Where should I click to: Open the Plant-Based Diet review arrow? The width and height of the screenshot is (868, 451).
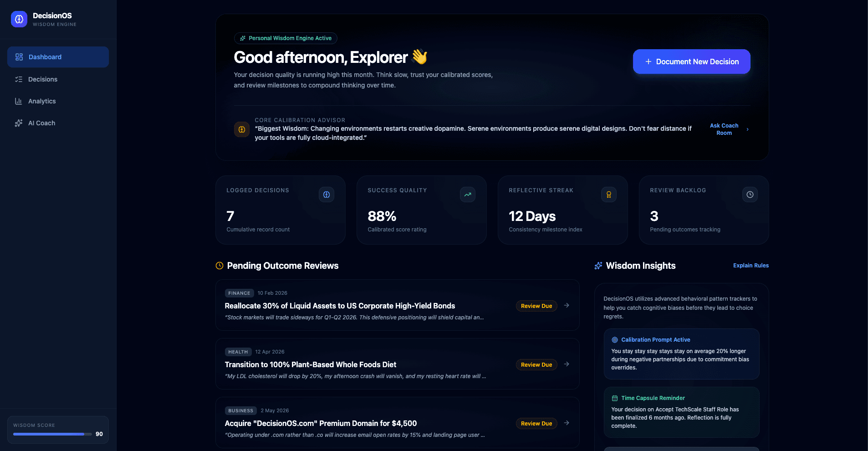[x=567, y=364]
